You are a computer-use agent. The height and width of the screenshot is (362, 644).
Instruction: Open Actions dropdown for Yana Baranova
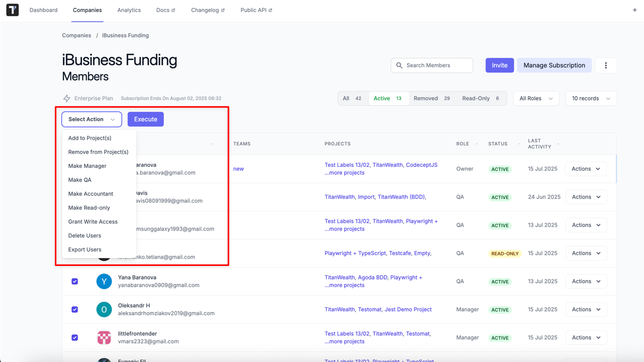[586, 282]
